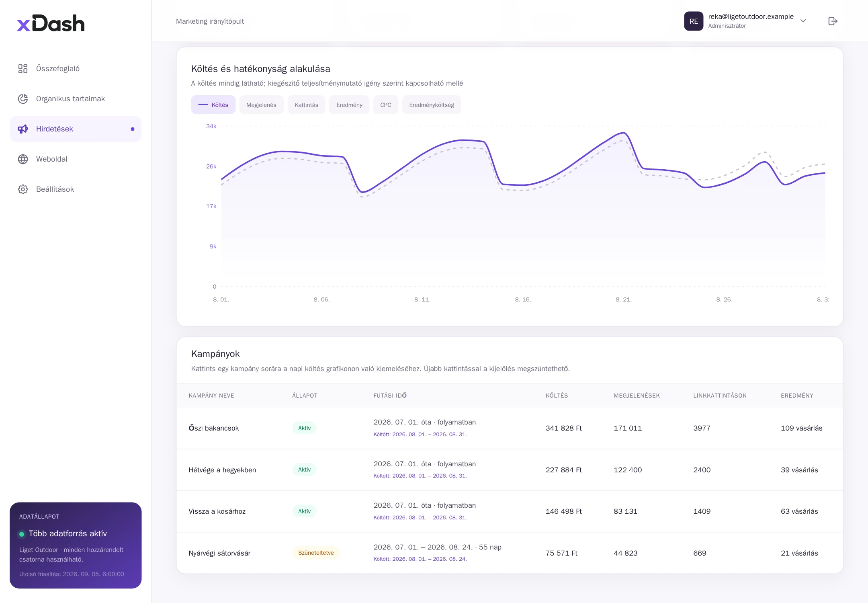Open Összefoglaló dashboard icon
This screenshot has width=868, height=603.
pyautogui.click(x=23, y=69)
